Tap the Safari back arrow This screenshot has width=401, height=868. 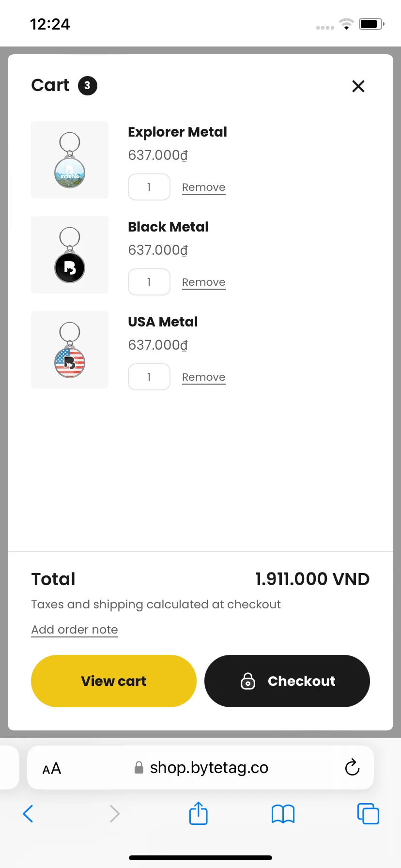point(28,813)
